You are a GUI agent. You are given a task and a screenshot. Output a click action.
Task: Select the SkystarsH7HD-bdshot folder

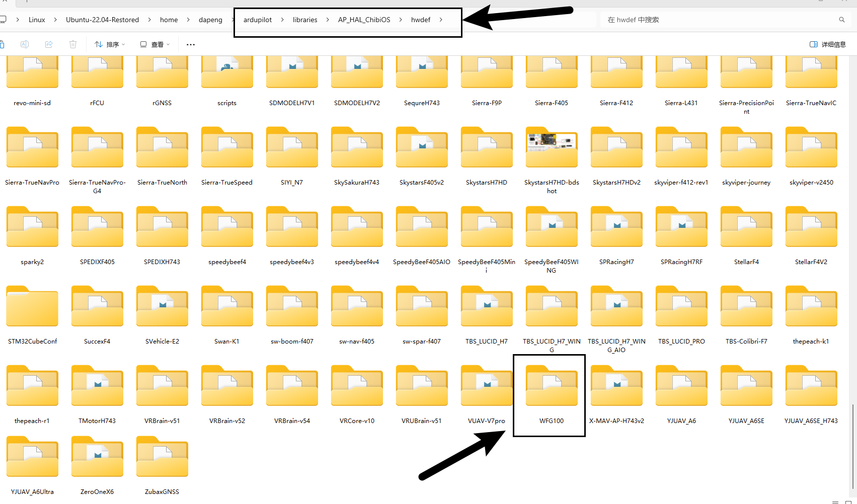(x=551, y=148)
